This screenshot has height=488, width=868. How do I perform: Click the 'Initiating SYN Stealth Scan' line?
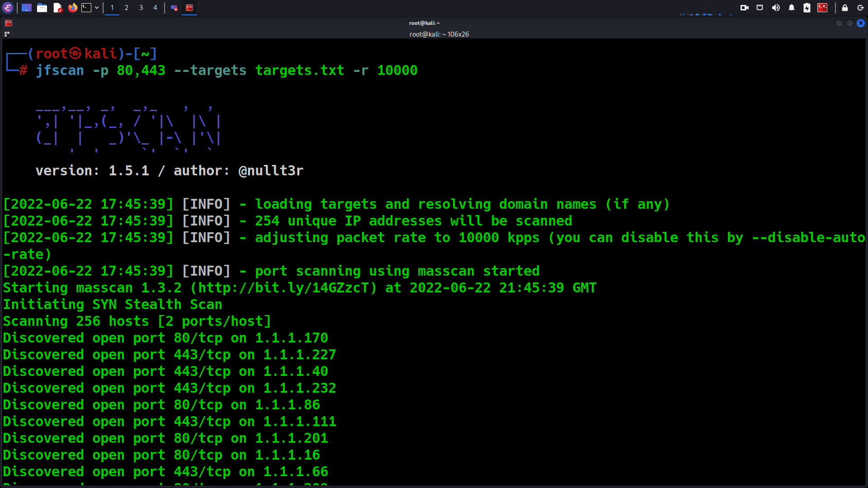tap(113, 305)
